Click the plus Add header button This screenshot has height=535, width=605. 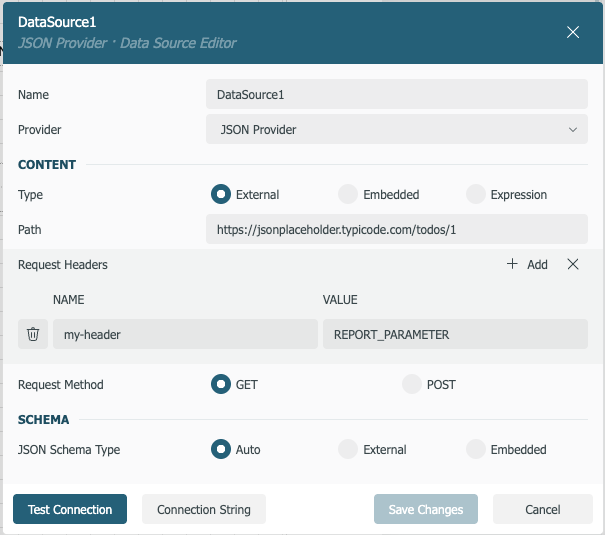coord(527,265)
